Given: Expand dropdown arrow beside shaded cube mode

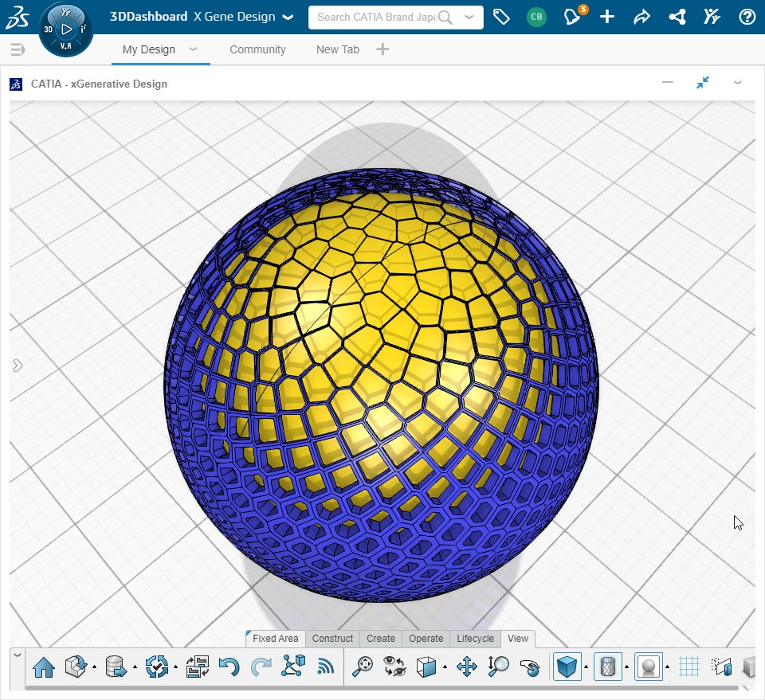Looking at the screenshot, I should pyautogui.click(x=586, y=667).
